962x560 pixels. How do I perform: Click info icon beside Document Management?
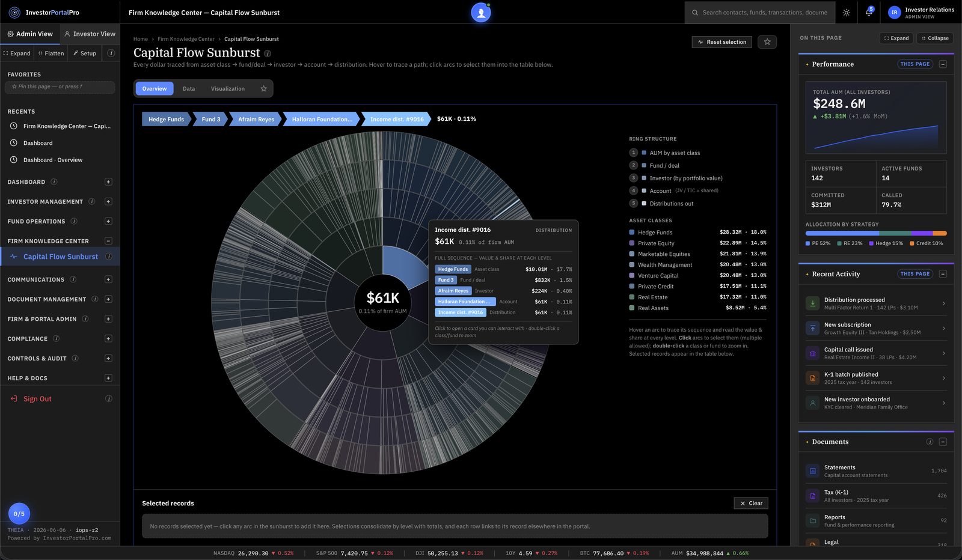coord(95,299)
